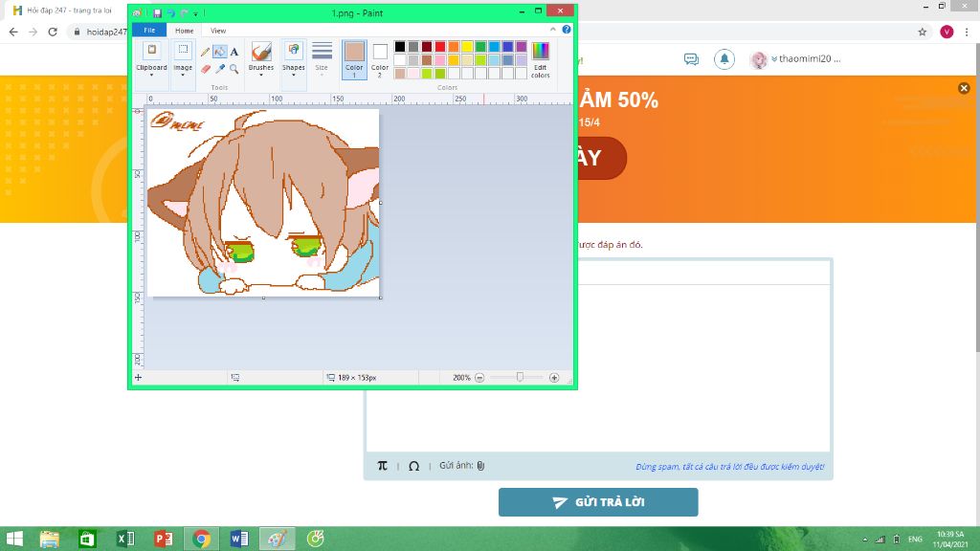Click the chat messages icon on the webpage
Viewport: 980px width, 551px height.
coord(691,59)
